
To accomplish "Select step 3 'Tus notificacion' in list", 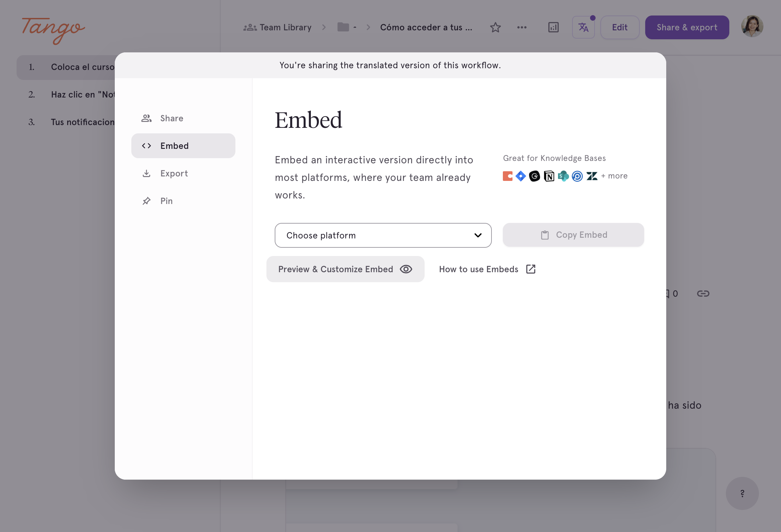I will [66, 122].
